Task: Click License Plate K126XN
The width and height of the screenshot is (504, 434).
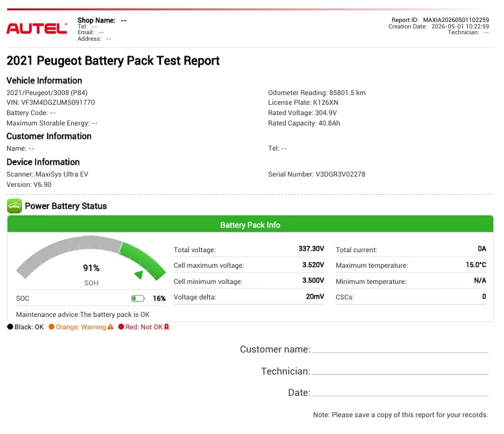Action: click(x=303, y=102)
